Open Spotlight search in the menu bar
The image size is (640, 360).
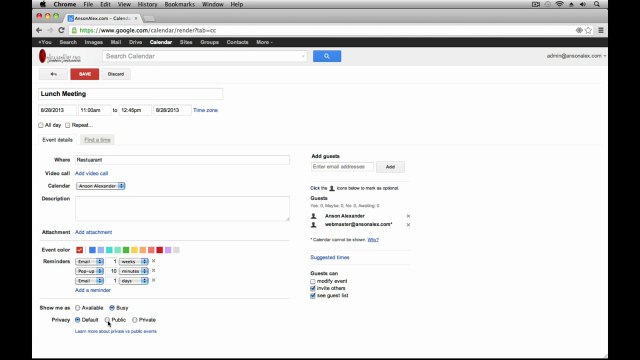597,4
